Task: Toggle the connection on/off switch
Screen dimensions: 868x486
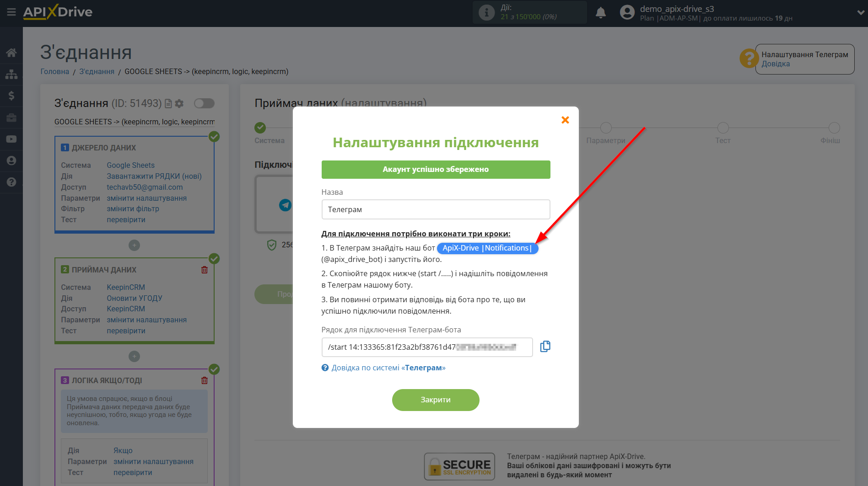Action: [x=204, y=103]
